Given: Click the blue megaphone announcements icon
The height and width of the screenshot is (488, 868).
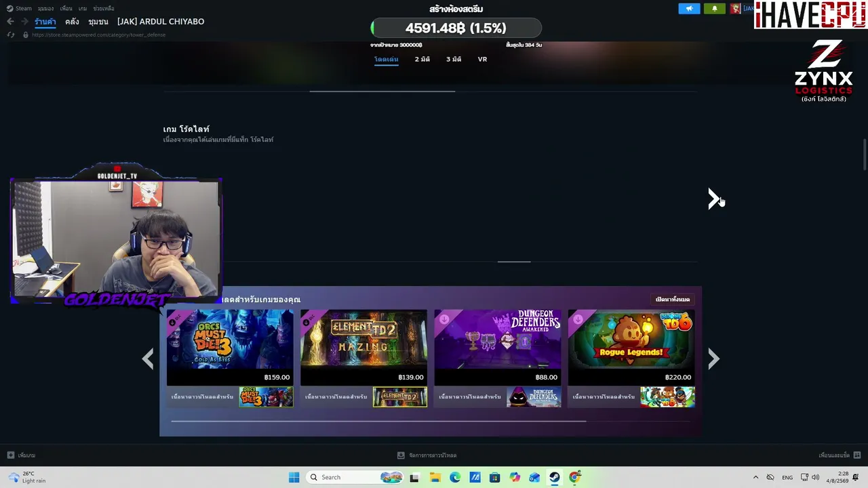Looking at the screenshot, I should point(689,9).
